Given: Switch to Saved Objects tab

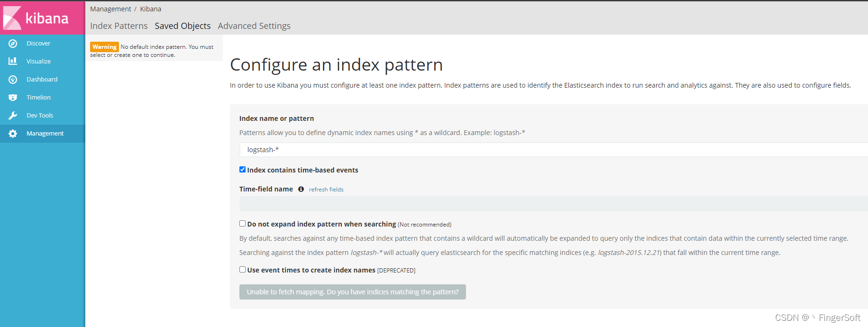Looking at the screenshot, I should 183,26.
